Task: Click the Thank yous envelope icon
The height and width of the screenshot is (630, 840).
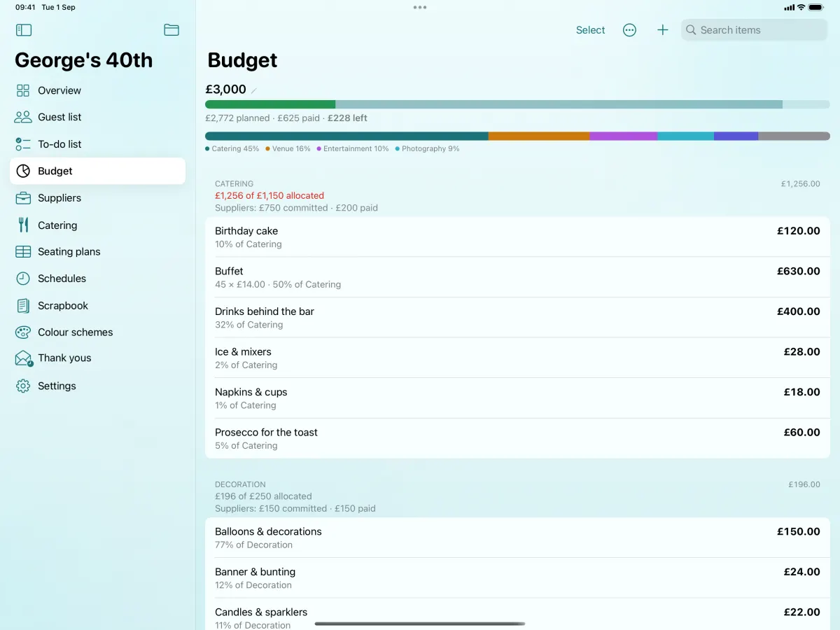Action: point(24,358)
